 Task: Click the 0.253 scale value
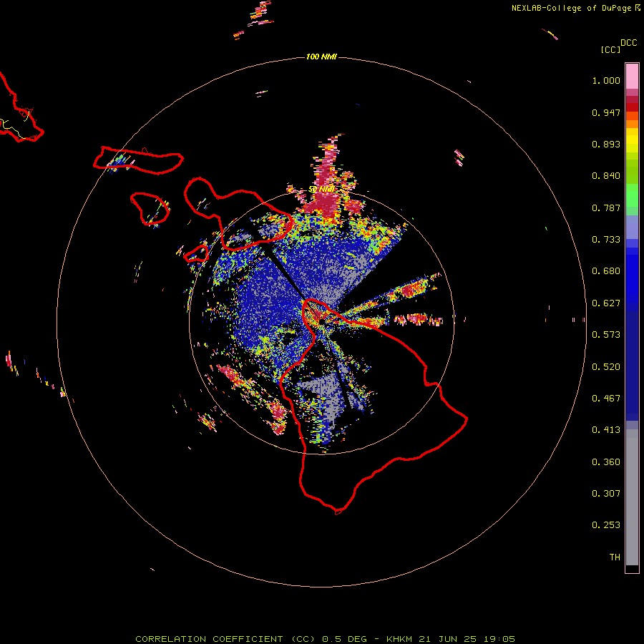click(x=606, y=525)
